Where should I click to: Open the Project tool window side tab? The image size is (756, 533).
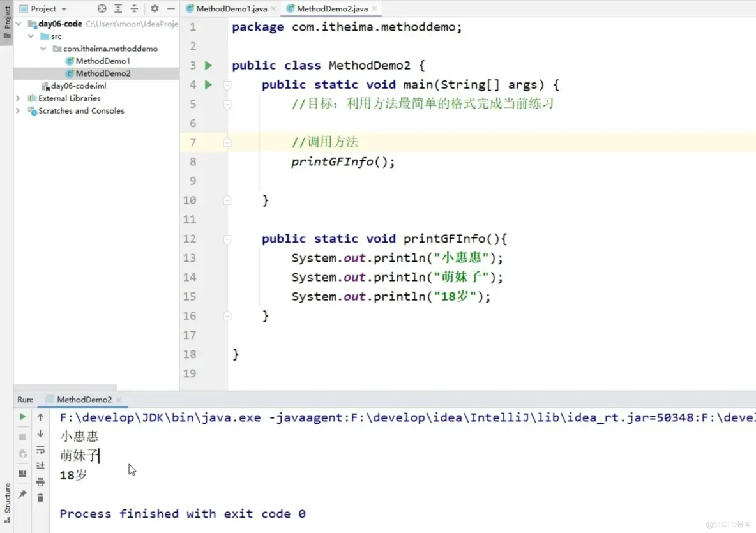point(7,22)
